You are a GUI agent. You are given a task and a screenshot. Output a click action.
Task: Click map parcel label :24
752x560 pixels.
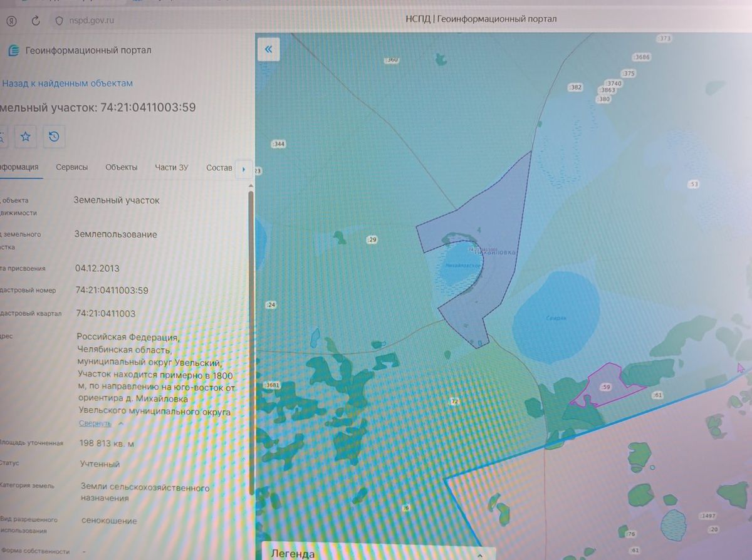(x=271, y=305)
